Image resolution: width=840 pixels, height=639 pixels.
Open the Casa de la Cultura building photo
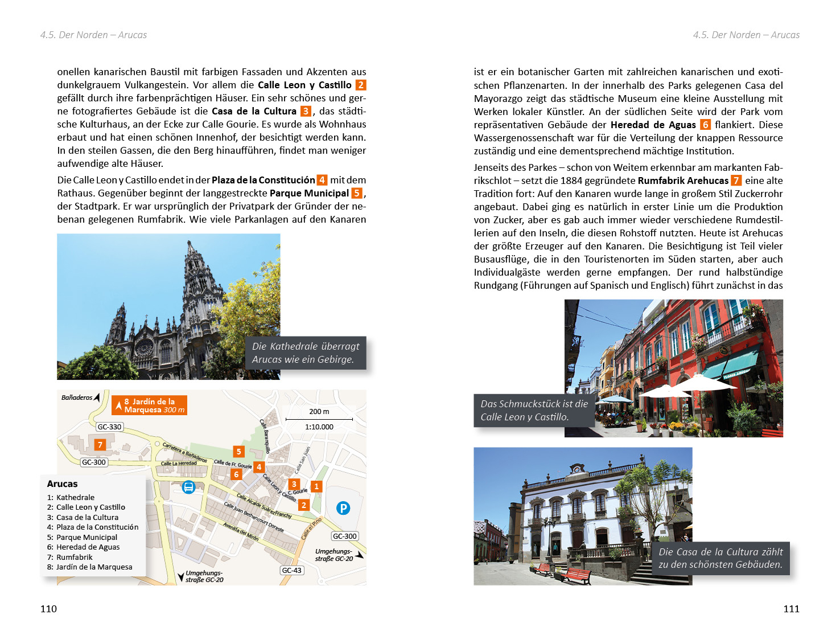click(x=583, y=516)
